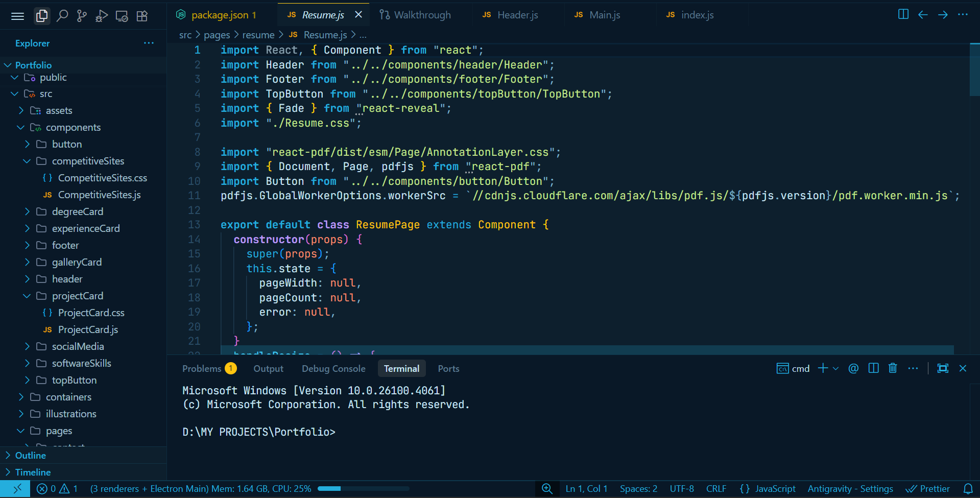Screen dimensions: 980x498
Task: Collapse the components folder
Action: pos(83,128)
